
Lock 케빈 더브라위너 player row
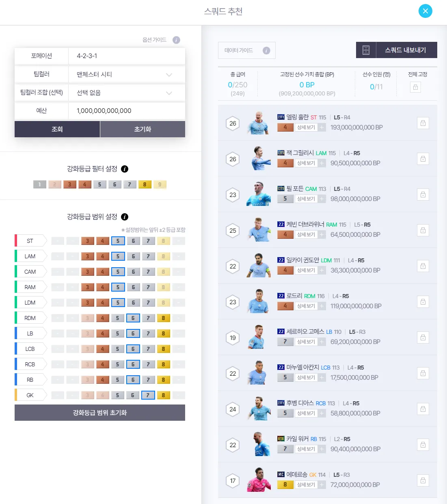click(423, 230)
